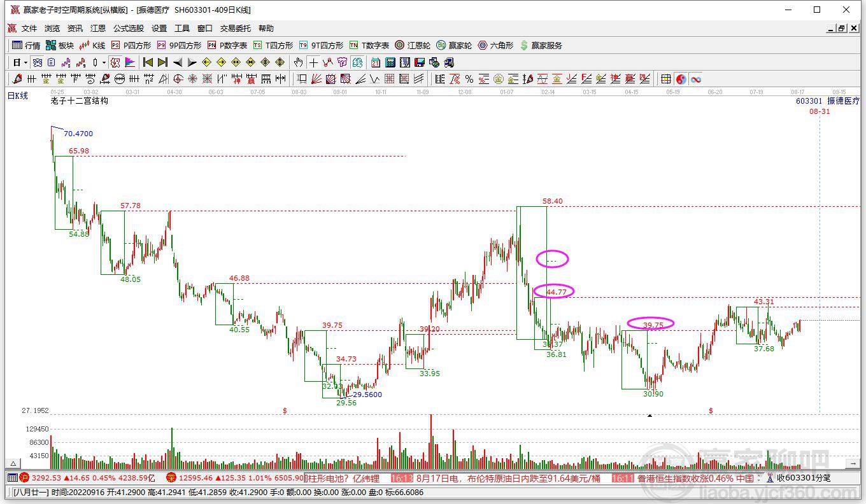
Task: Open the T四方形 time square
Action: (273, 45)
